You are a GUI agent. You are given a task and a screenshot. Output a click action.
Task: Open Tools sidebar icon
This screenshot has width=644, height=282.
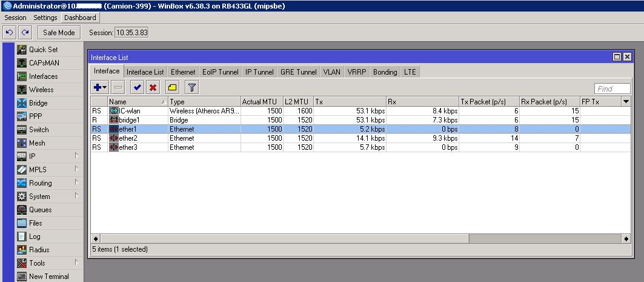(x=22, y=263)
